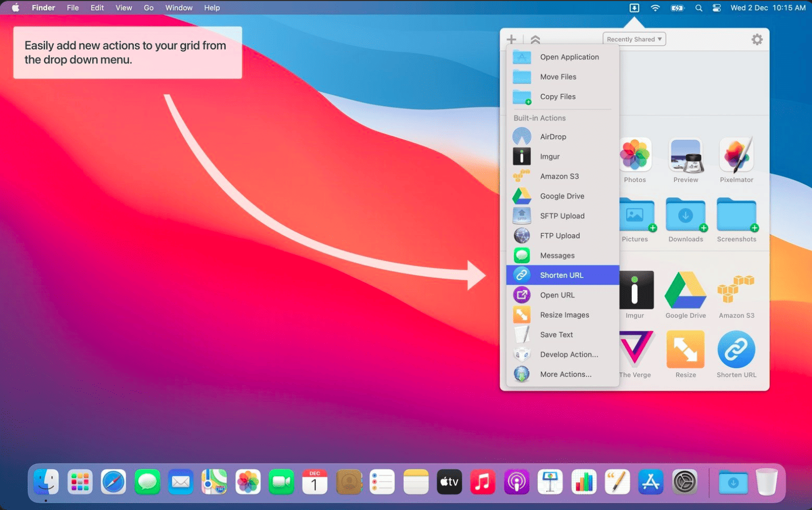Open Reminders from the Dock
812x510 pixels.
[x=382, y=482]
